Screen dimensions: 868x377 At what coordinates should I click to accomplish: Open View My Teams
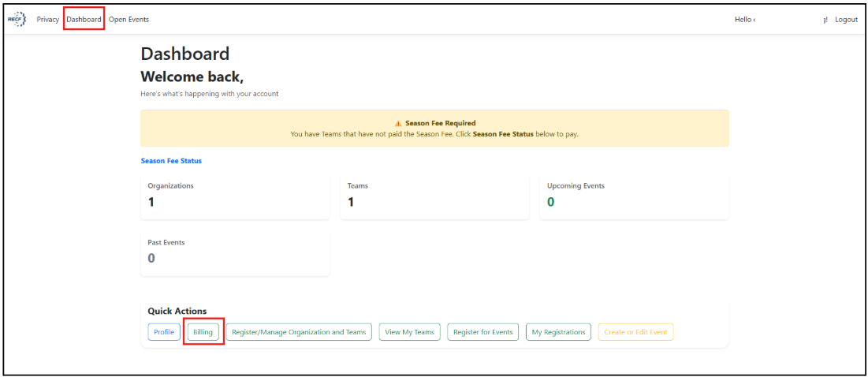tap(410, 332)
